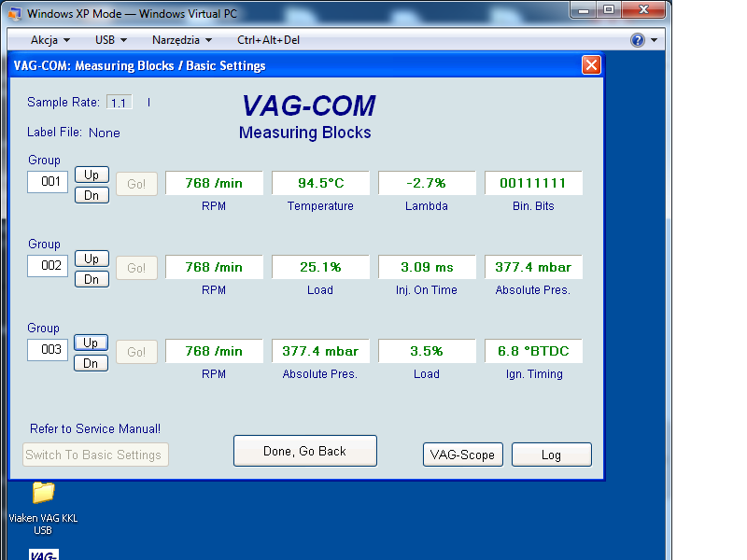Viewport: 747px width, 560px height.
Task: Click Up button for Group 001
Action: tap(92, 175)
